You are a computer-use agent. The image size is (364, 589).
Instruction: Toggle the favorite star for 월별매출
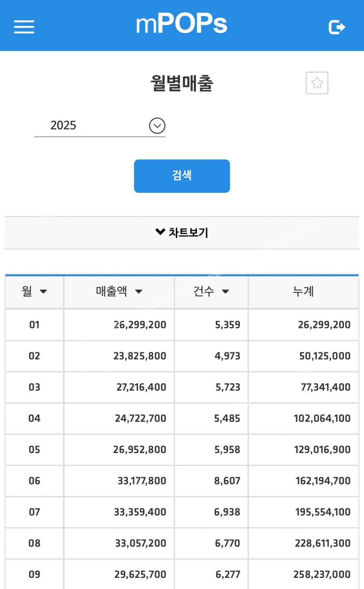coord(317,83)
